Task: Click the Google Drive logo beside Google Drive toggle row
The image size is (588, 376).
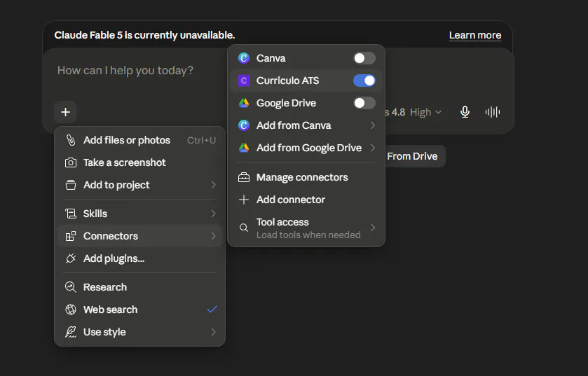Action: [x=244, y=103]
